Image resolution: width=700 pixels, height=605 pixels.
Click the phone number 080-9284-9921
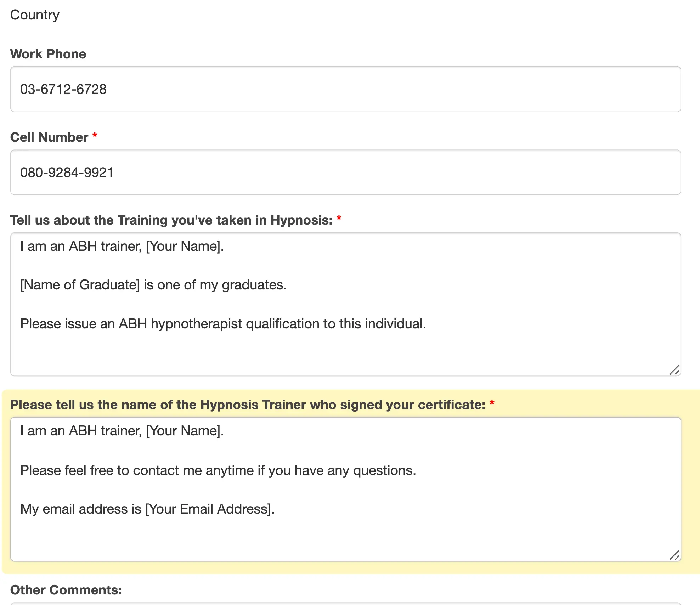tap(67, 173)
